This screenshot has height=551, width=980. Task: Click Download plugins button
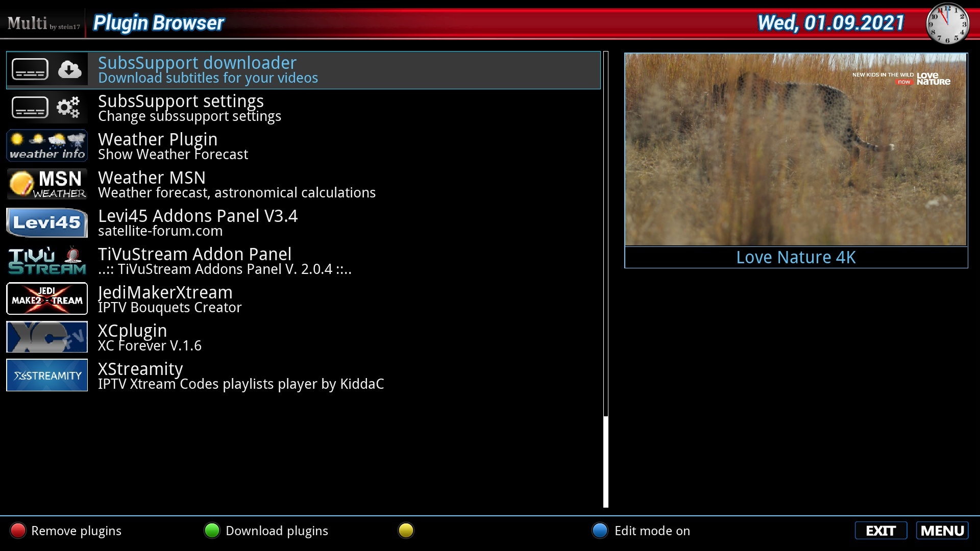coord(277,531)
